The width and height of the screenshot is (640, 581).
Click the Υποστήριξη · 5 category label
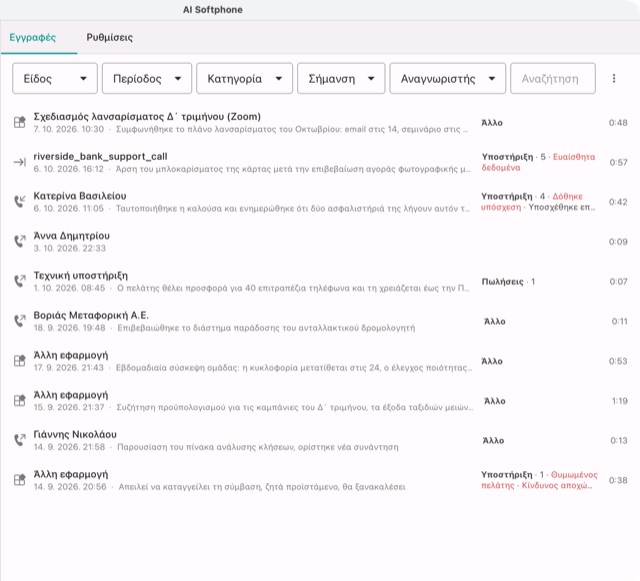513,157
